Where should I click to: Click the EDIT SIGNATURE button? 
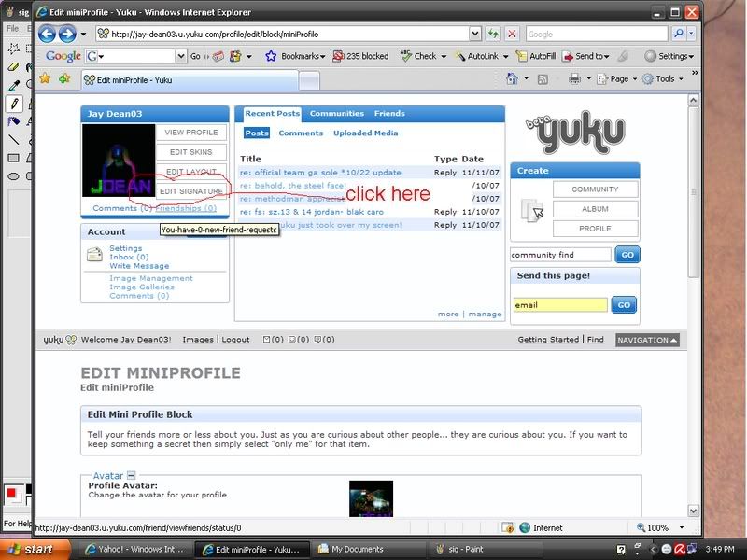click(x=191, y=191)
